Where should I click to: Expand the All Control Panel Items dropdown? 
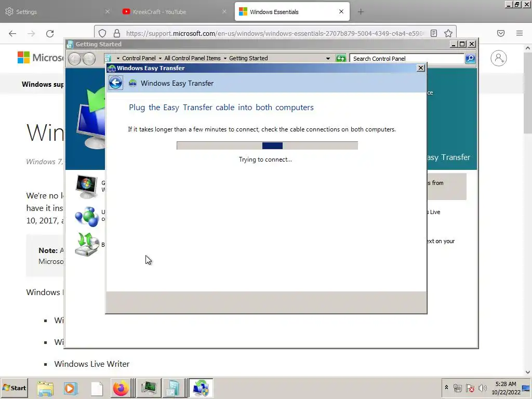click(x=225, y=58)
